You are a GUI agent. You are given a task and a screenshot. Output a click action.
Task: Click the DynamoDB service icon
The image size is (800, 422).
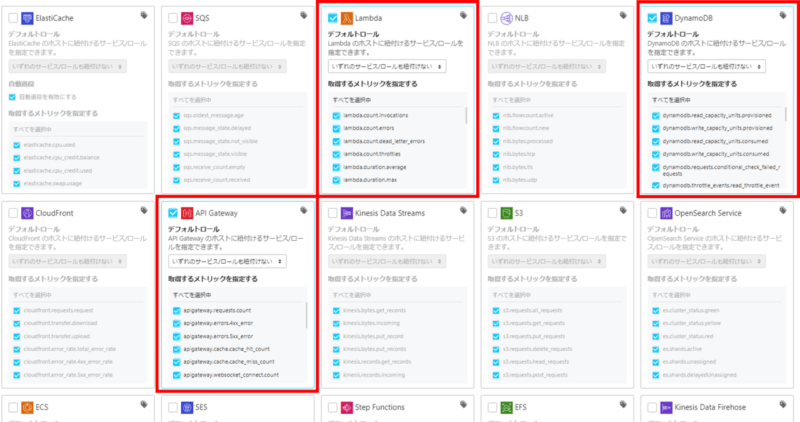(x=666, y=18)
